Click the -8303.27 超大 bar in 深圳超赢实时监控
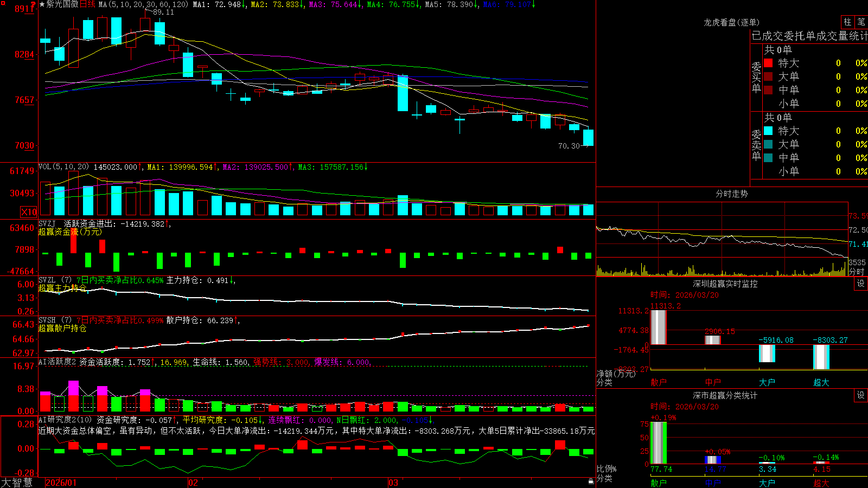 pyautogui.click(x=821, y=357)
